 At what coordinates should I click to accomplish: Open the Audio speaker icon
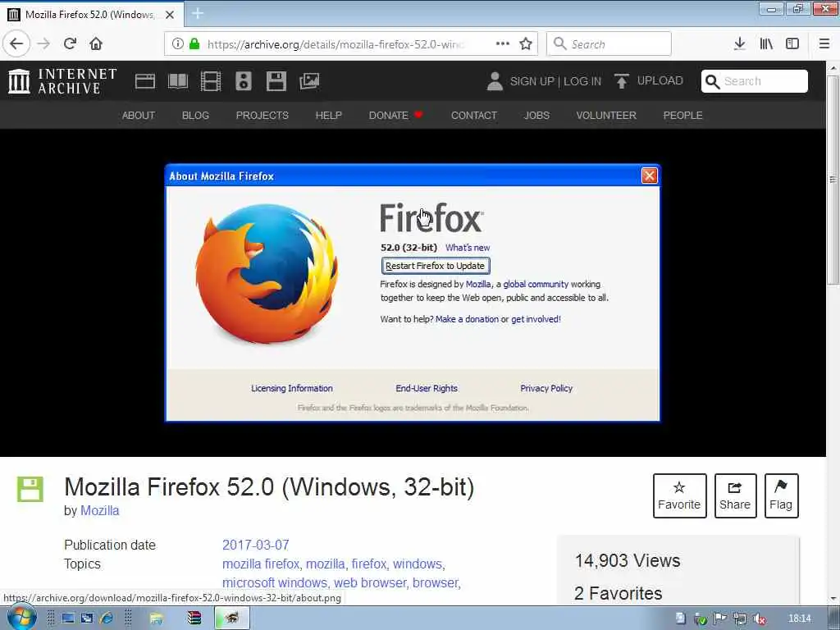(243, 81)
